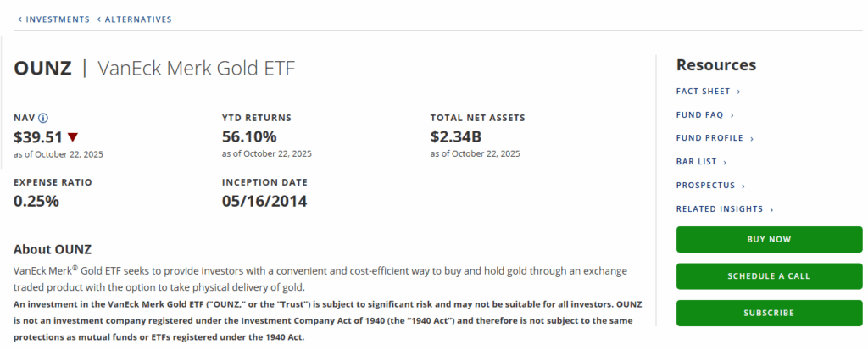Go back to Investments breadcrumb

[x=58, y=19]
